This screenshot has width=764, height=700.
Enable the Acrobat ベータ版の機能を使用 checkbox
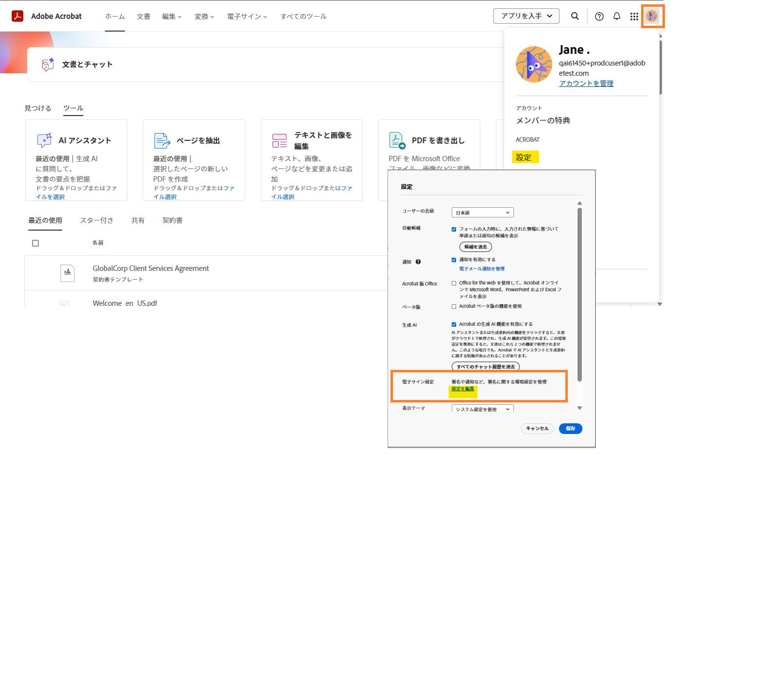[454, 306]
